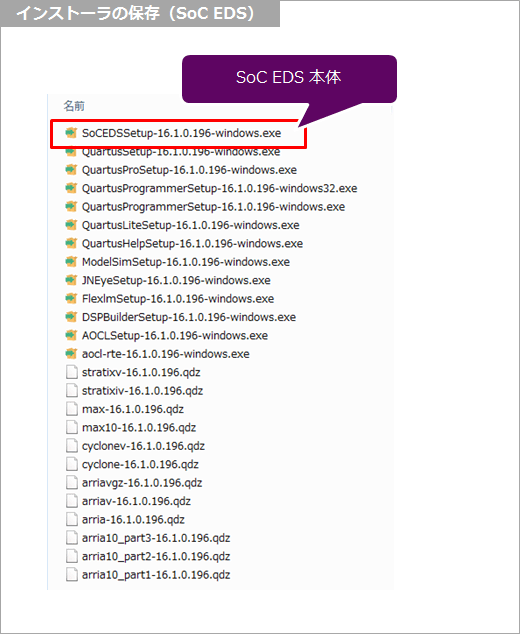Image resolution: width=520 pixels, height=634 pixels.
Task: Select AOCLSetup-16.1.0.196-windows.exe file name
Action: (175, 336)
